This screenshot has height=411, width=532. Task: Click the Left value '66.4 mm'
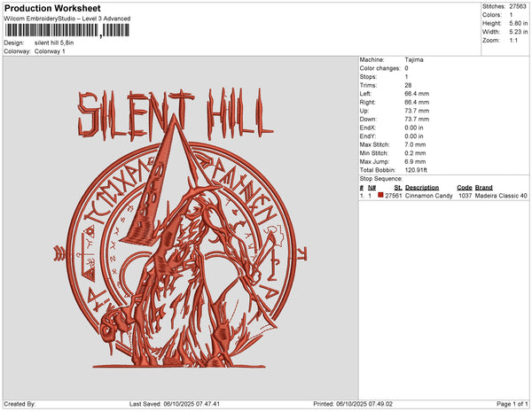(417, 94)
